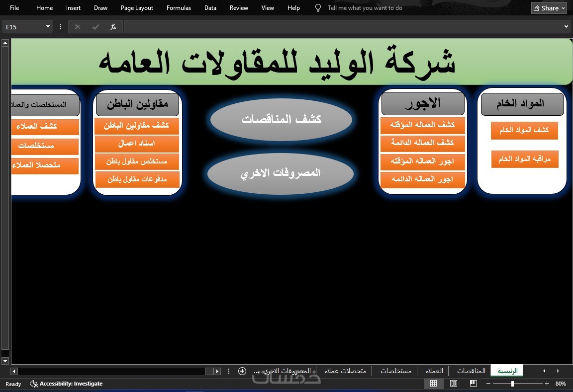Click the 80% zoom level

click(x=561, y=384)
